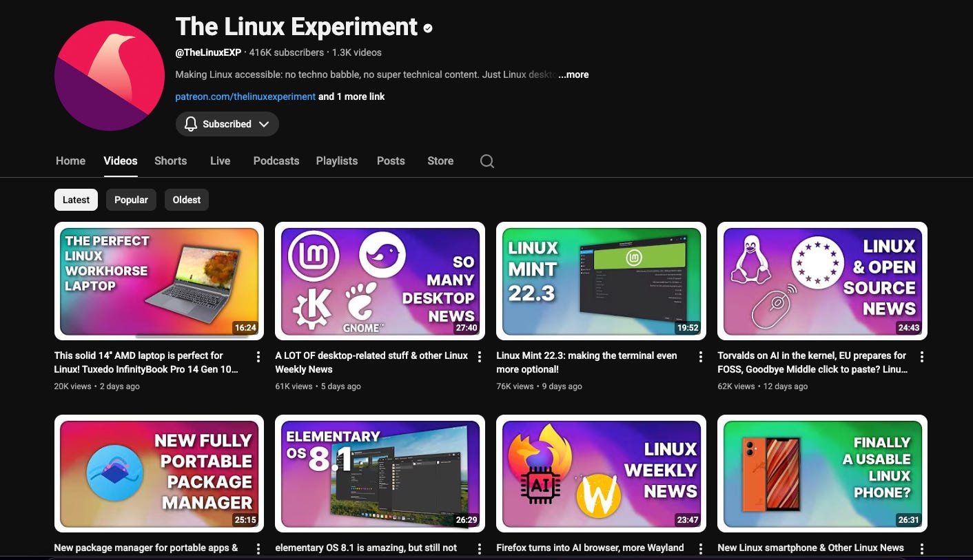973x560 pixels.
Task: Click title 'elementary OS 8.1 is amazing'
Action: tap(366, 548)
